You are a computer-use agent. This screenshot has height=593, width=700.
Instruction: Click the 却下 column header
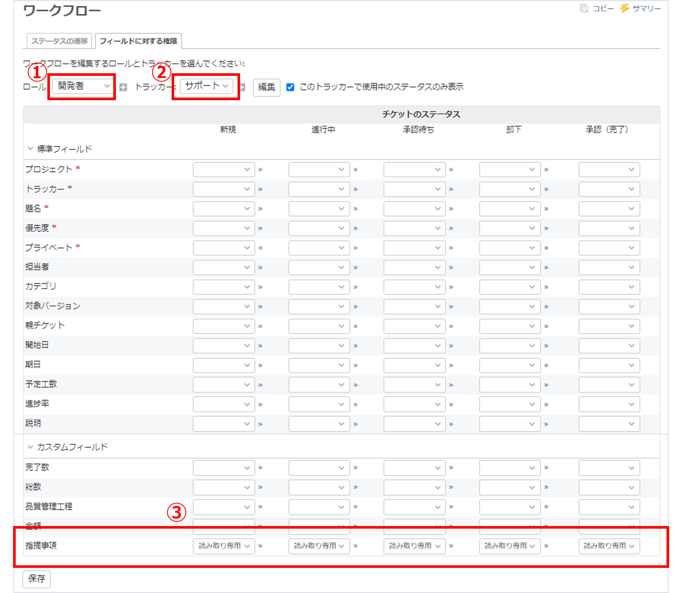pyautogui.click(x=513, y=130)
